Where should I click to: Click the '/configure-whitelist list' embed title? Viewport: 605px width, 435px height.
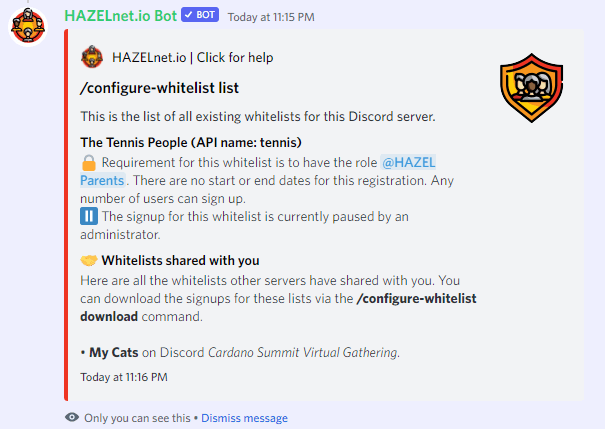click(159, 89)
